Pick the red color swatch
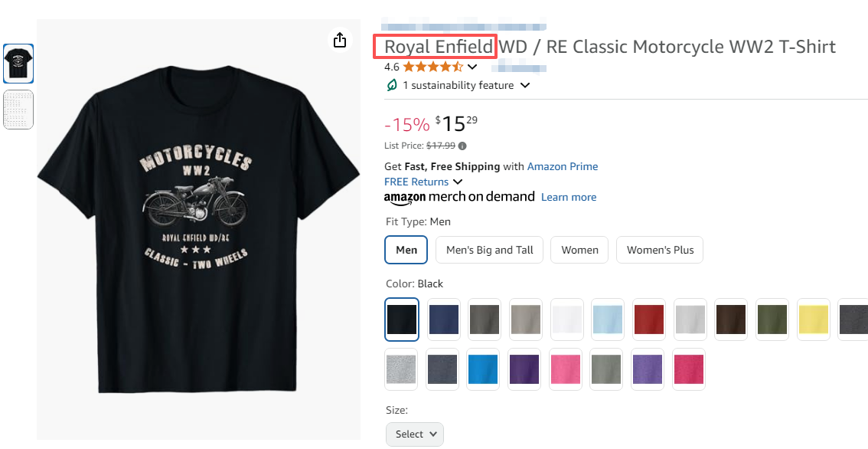Image resolution: width=868 pixels, height=449 pixels. 650,319
